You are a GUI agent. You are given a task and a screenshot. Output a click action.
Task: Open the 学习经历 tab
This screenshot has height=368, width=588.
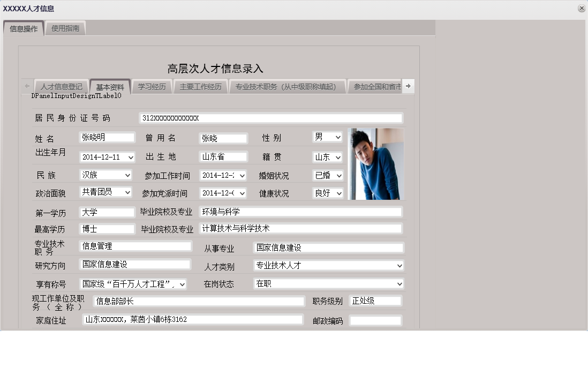tap(152, 86)
